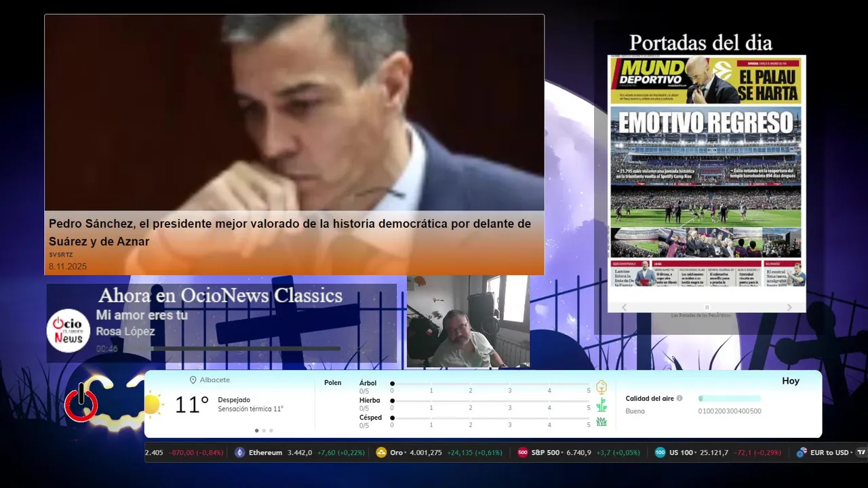Click the OcioNews round logo
Image resolution: width=868 pixels, height=488 pixels.
[x=68, y=330]
